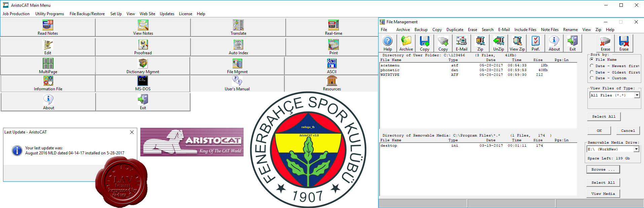Screen dimensions: 644x208
Task: Click Archive toolbar icon in File Management
Action: coord(406,43)
